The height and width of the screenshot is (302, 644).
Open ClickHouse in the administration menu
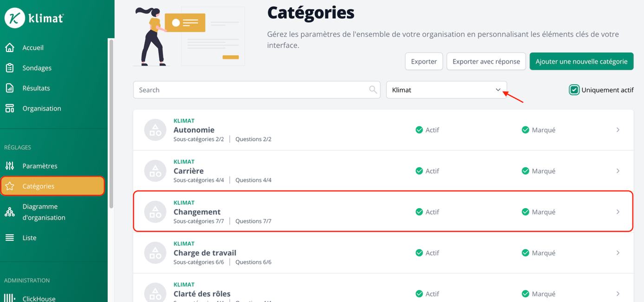point(39,298)
